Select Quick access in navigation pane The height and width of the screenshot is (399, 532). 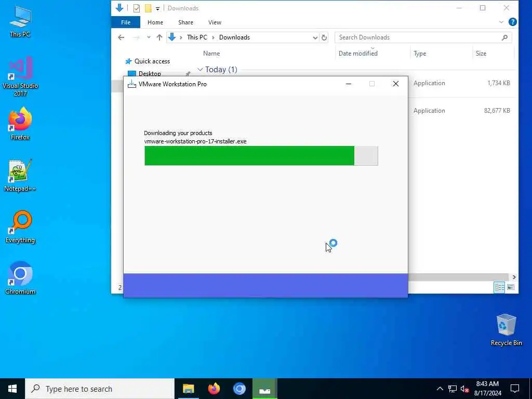click(152, 61)
